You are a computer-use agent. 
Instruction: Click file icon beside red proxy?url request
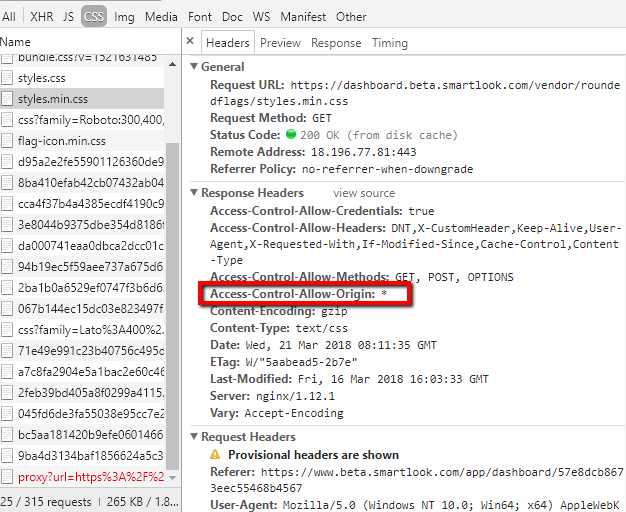click(x=7, y=477)
